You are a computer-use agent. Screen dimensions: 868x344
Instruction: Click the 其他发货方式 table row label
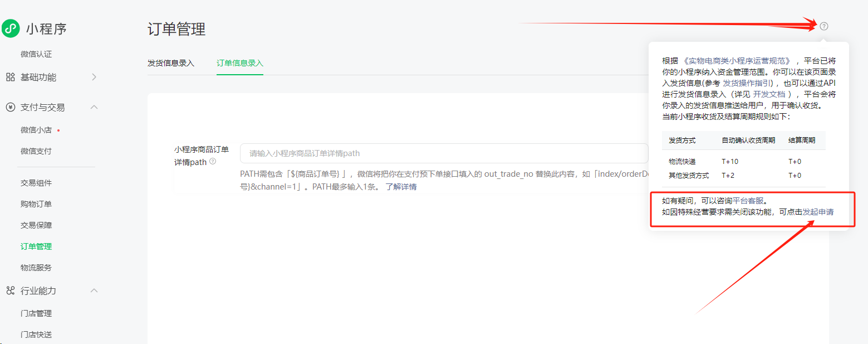(689, 175)
